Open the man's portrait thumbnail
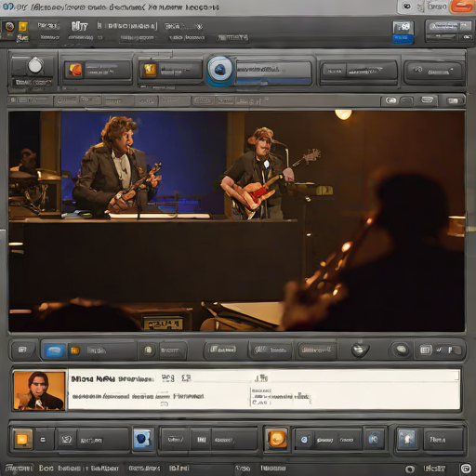Image resolution: width=476 pixels, height=476 pixels. click(x=39, y=390)
